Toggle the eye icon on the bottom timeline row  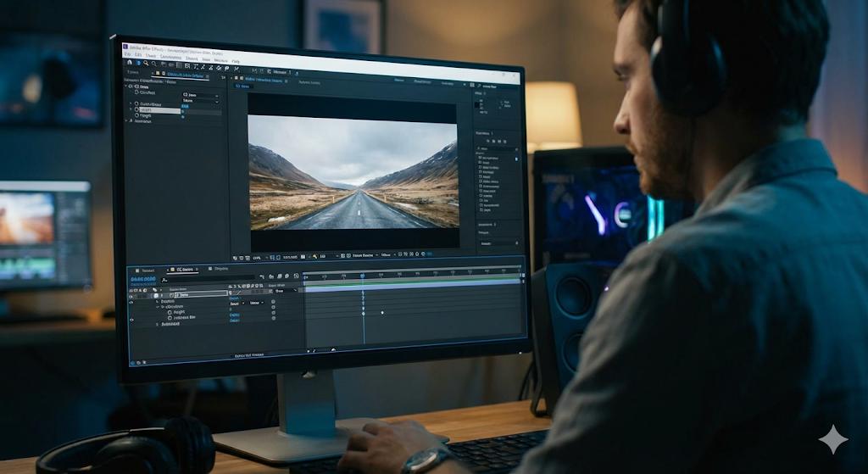pyautogui.click(x=131, y=320)
